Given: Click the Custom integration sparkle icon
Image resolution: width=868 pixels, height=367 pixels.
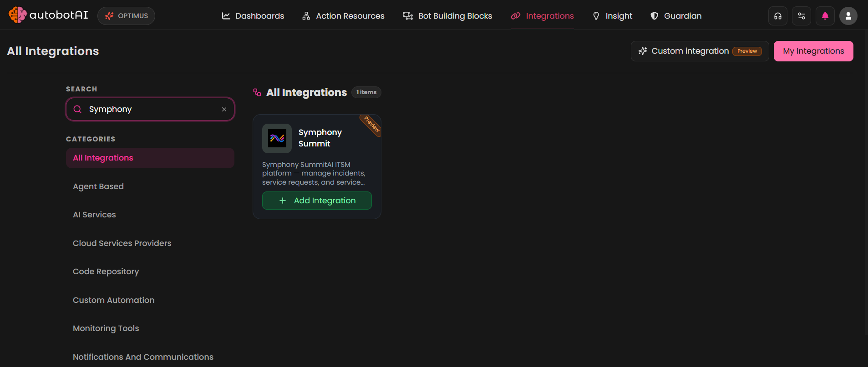Looking at the screenshot, I should (x=643, y=51).
